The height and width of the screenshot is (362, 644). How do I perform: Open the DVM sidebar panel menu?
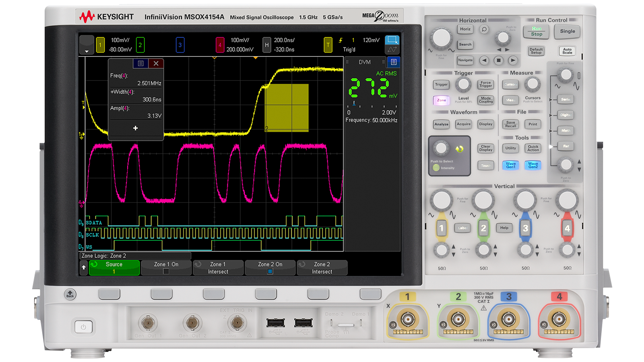tap(394, 62)
